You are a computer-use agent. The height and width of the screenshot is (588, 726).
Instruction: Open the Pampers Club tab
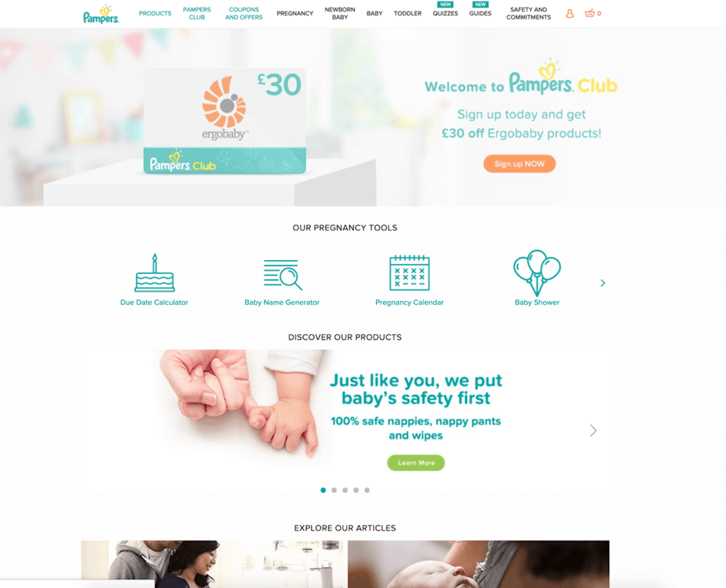[197, 13]
